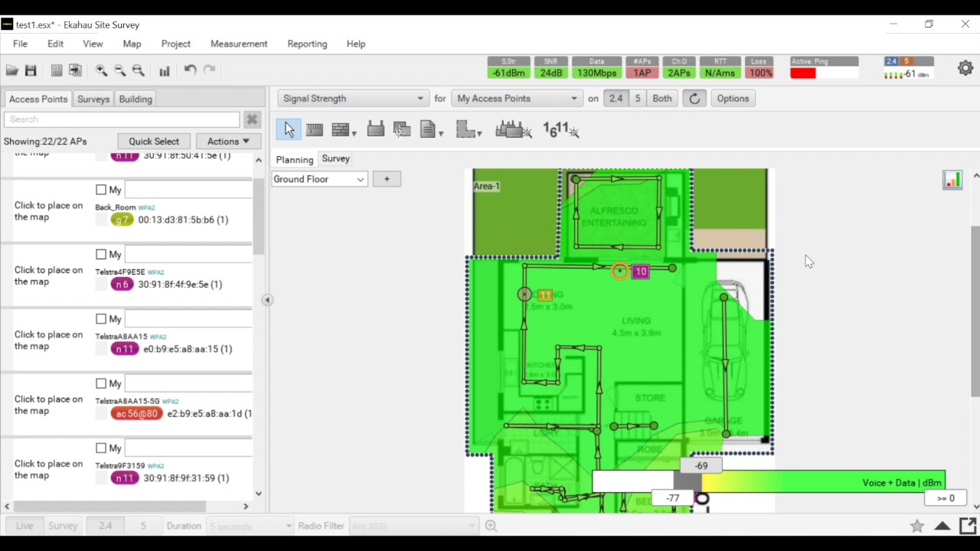This screenshot has width=980, height=551.
Task: Click the signal legend color bar
Action: 769,483
